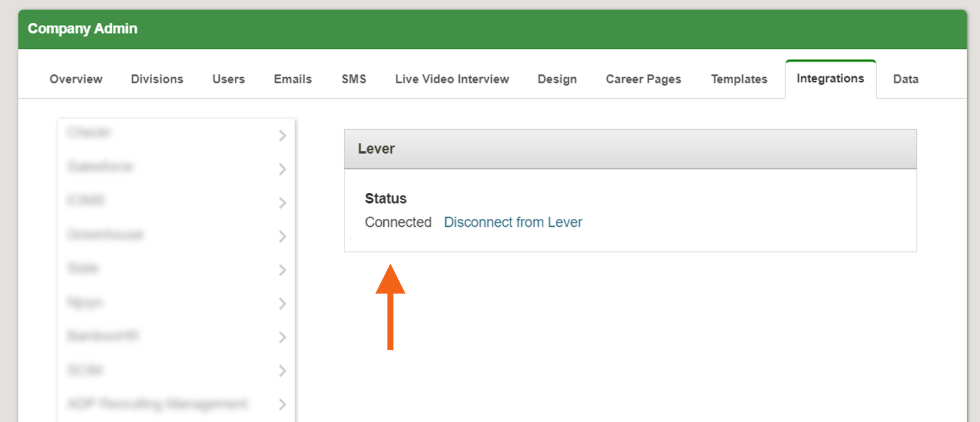Click the active Integrations tab
Image resolution: width=980 pixels, height=422 pixels.
pos(830,79)
